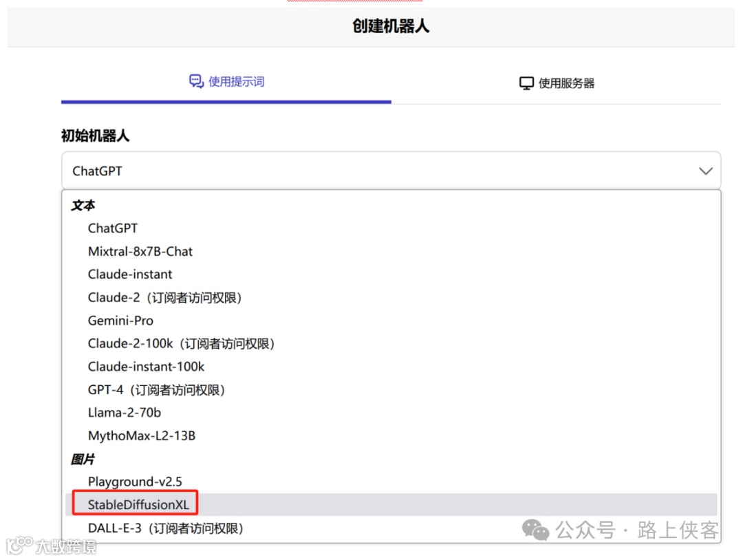Switch to the 使用提示词 tab

[x=226, y=82]
